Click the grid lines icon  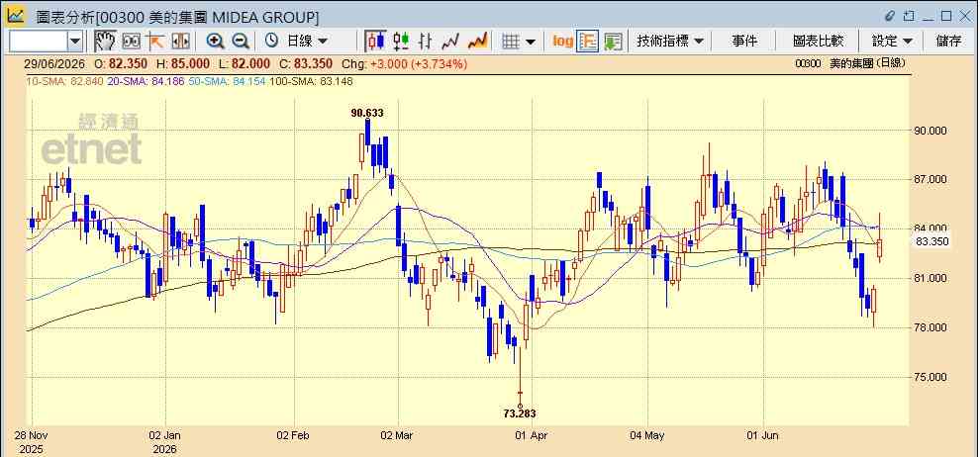click(511, 42)
